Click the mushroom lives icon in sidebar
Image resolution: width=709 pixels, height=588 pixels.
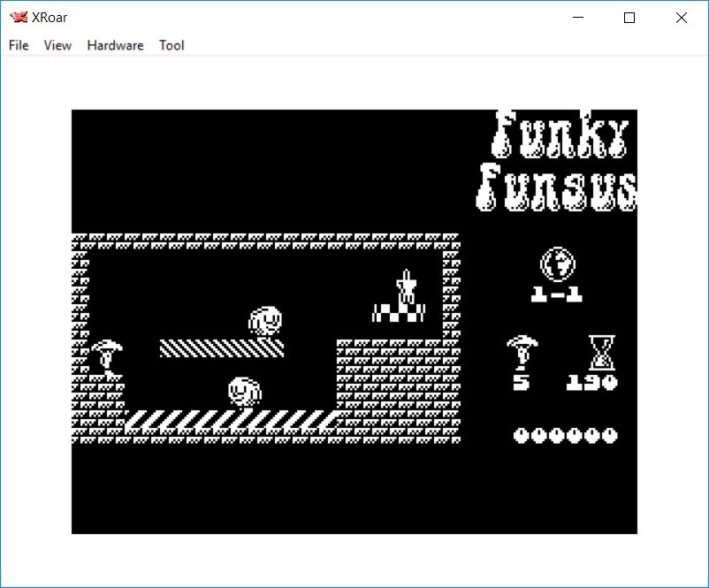pos(521,353)
